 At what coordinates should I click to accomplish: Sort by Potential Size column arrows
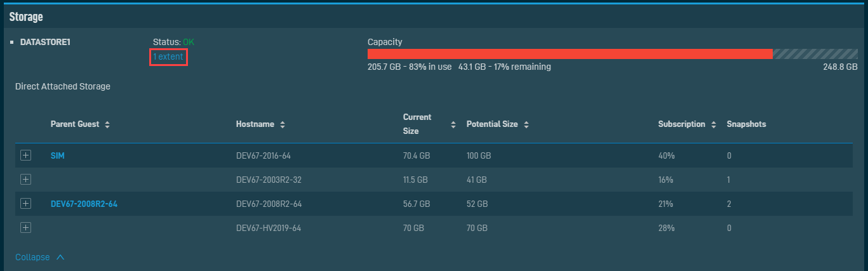coord(526,124)
